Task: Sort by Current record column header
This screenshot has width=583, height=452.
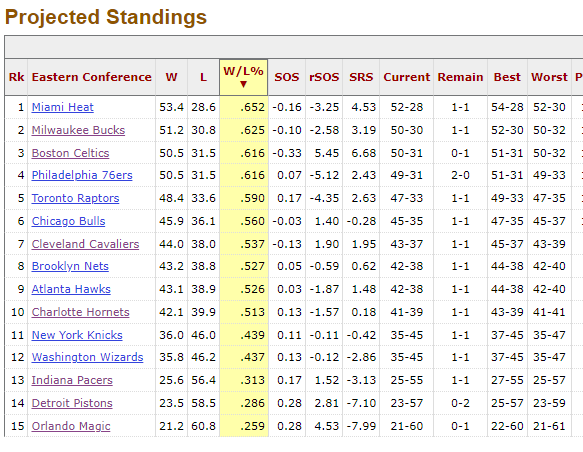Action: coord(406,77)
